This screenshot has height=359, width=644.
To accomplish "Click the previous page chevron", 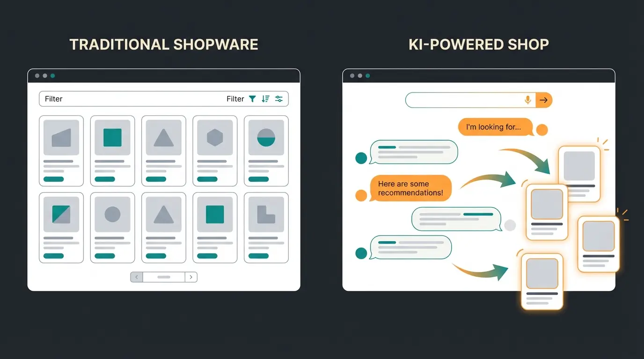I will click(x=136, y=277).
